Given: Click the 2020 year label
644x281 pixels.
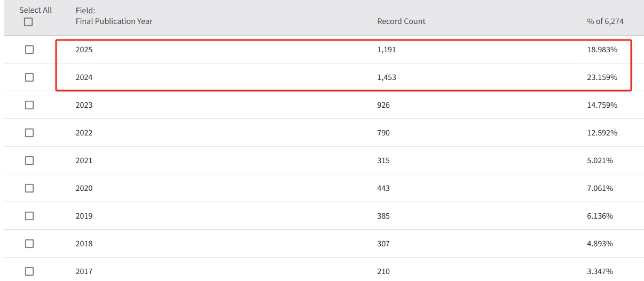Looking at the screenshot, I should (x=84, y=188).
